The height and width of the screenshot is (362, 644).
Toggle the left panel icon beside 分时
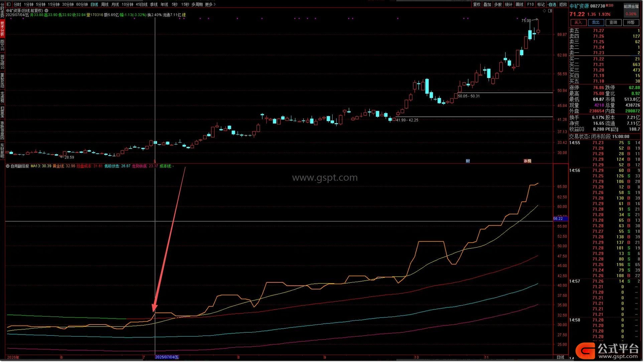8,4
